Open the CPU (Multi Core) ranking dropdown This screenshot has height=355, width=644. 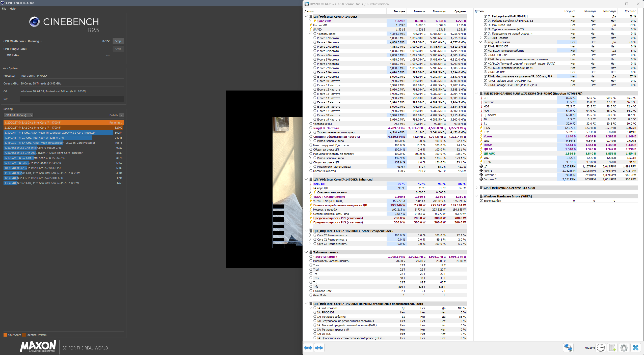[18, 115]
